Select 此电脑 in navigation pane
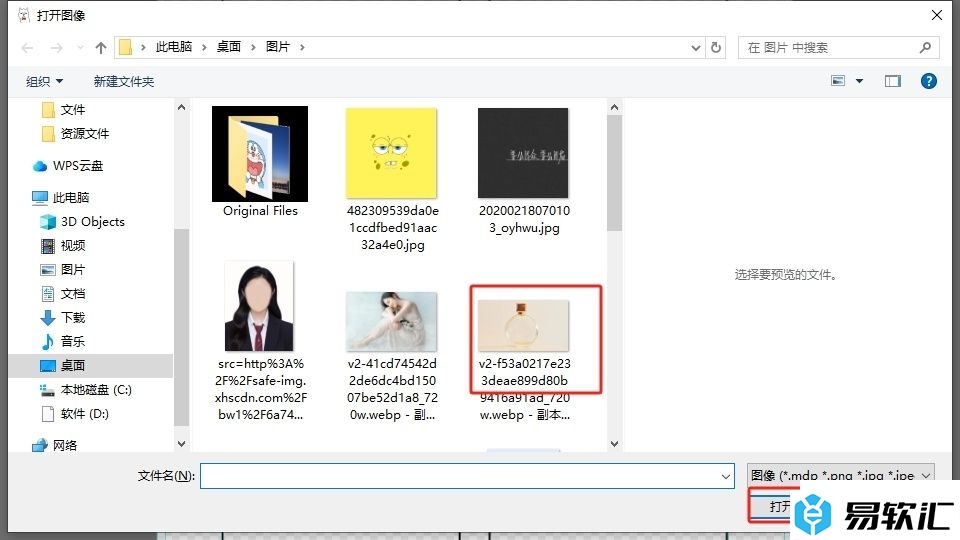 coord(61,197)
